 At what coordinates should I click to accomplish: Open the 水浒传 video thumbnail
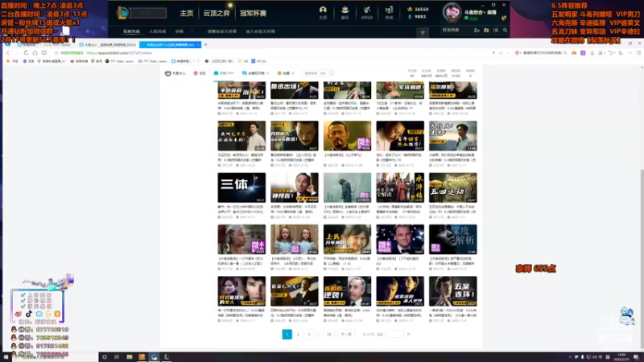[400, 187]
